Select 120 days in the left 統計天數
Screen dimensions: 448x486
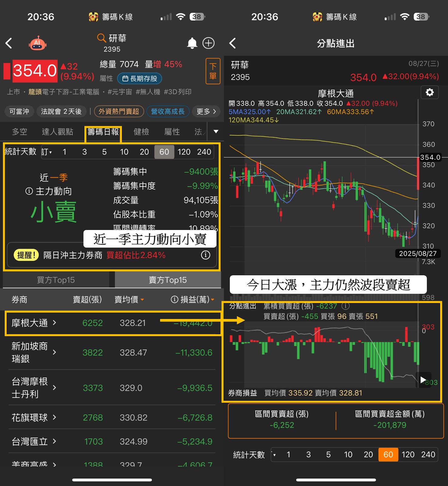coord(184,152)
